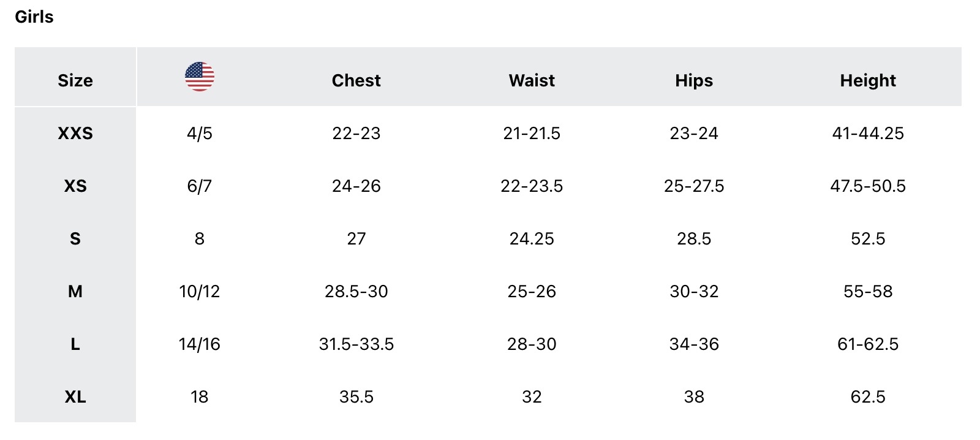Select the XS size row label

75,186
